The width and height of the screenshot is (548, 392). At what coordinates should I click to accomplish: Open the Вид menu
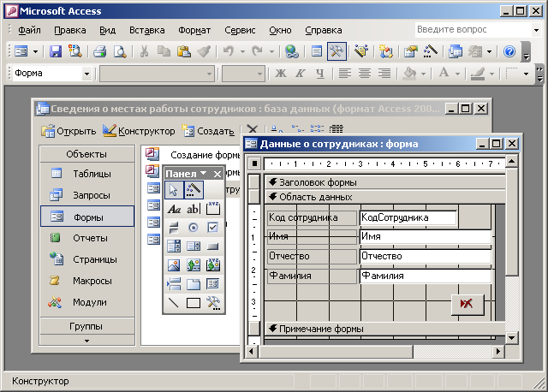[107, 31]
